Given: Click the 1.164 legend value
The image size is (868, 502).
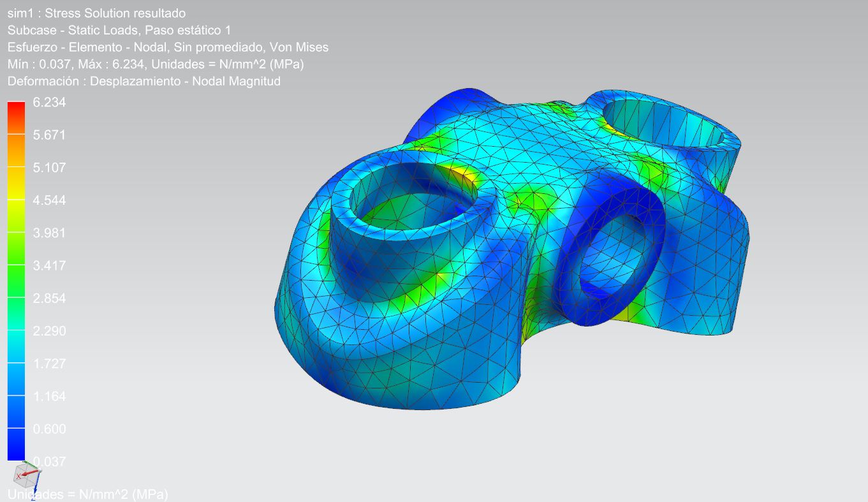Looking at the screenshot, I should coord(50,395).
